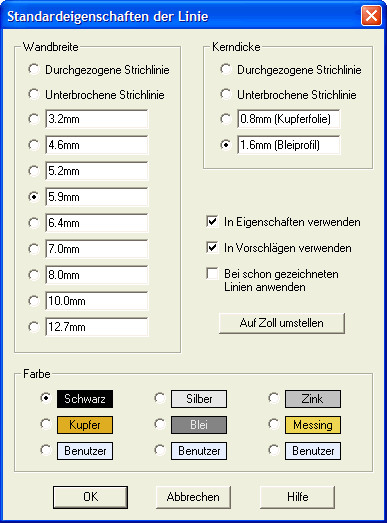This screenshot has width=387, height=523.
Task: Click the 1.6mm (Bleiprofil) text field
Action: [x=289, y=145]
